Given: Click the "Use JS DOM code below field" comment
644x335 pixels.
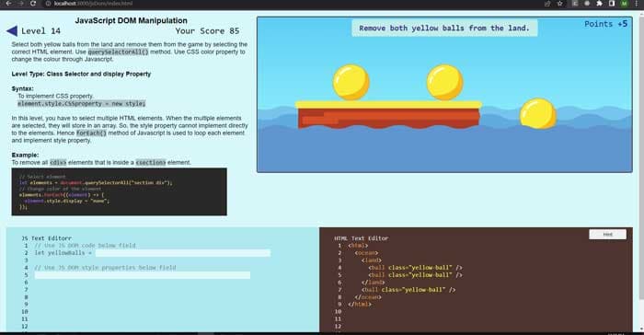Looking at the screenshot, I should pos(85,246).
